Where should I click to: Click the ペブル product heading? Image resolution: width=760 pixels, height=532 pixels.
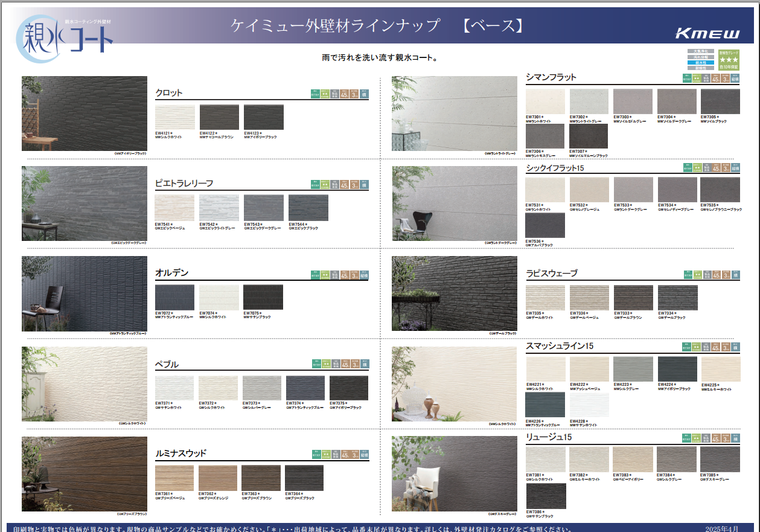click(x=167, y=364)
